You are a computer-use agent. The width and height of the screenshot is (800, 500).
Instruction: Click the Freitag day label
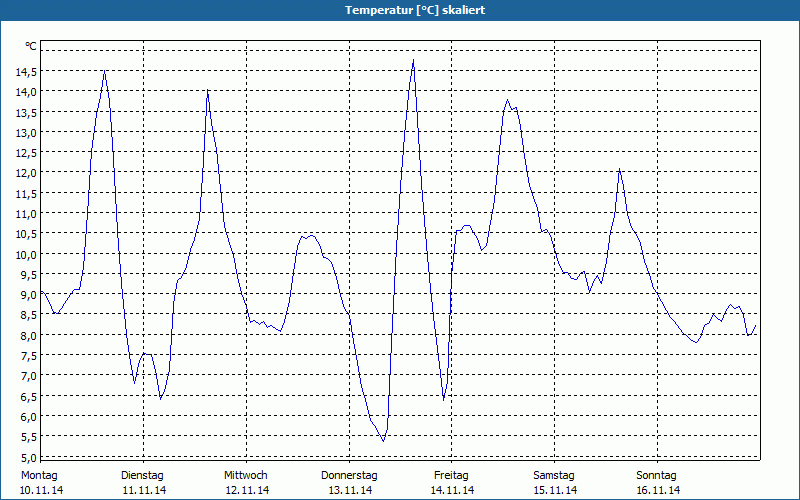451,475
